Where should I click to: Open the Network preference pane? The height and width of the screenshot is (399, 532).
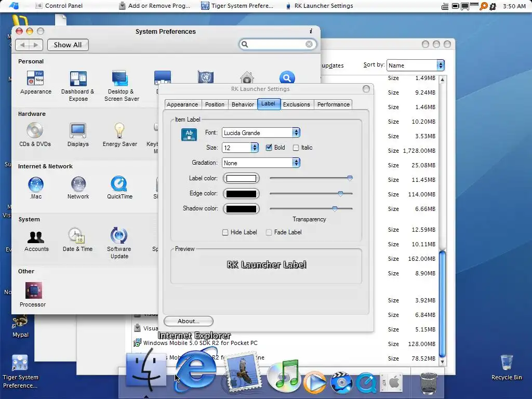[78, 188]
